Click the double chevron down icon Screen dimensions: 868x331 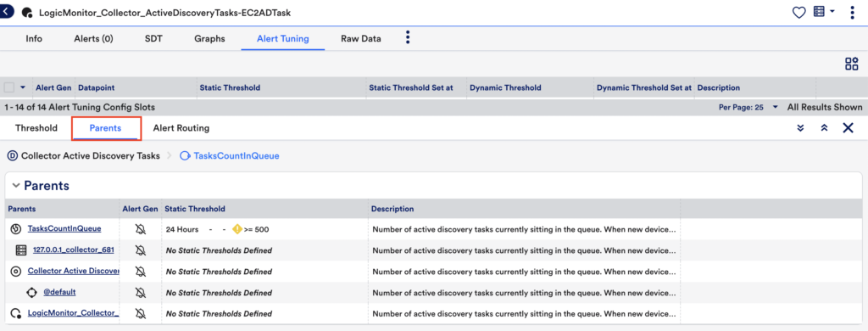click(800, 128)
